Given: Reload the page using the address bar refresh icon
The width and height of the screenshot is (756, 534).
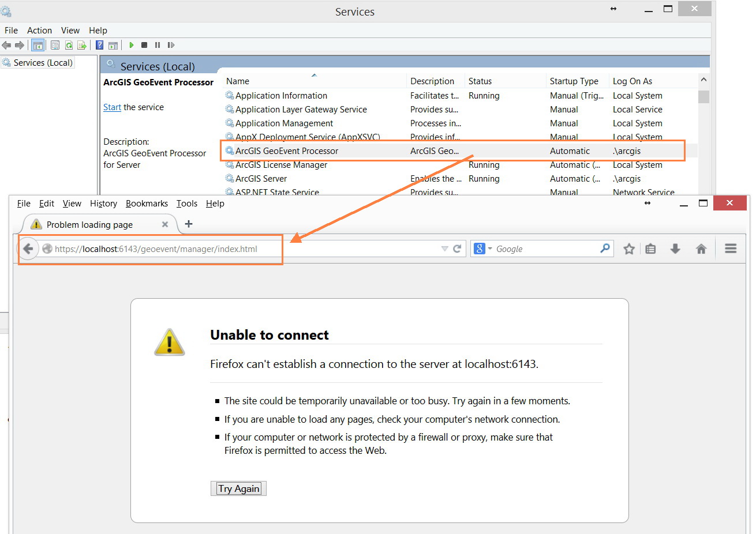Looking at the screenshot, I should (457, 249).
